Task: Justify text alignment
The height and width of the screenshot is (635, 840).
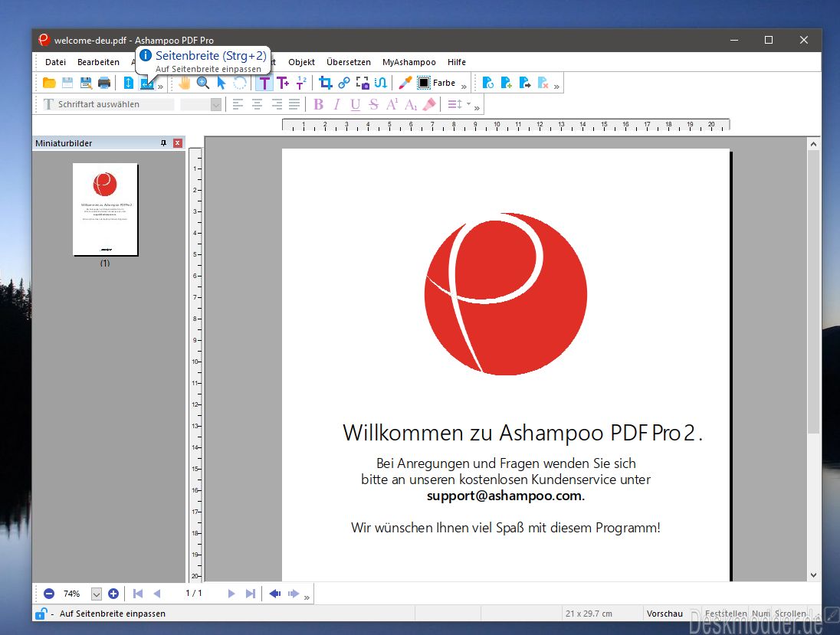Action: [x=294, y=104]
